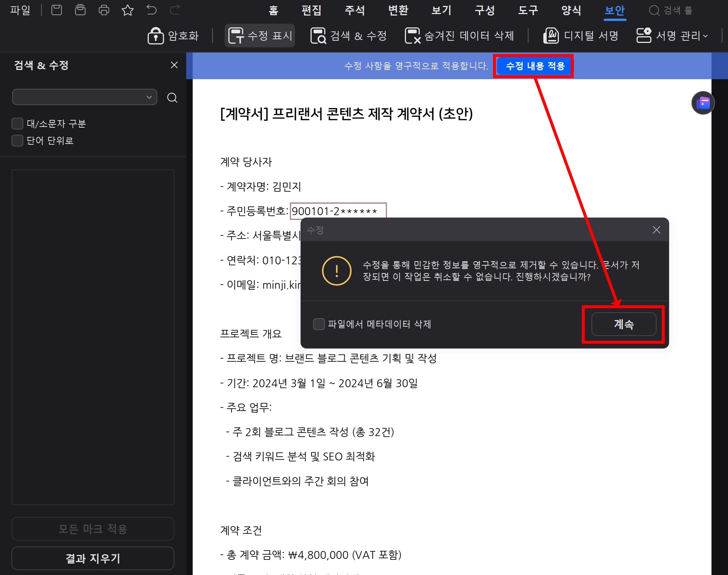Open the 검색 & 수정 tool
Image resolution: width=728 pixels, height=575 pixels.
pyautogui.click(x=348, y=36)
